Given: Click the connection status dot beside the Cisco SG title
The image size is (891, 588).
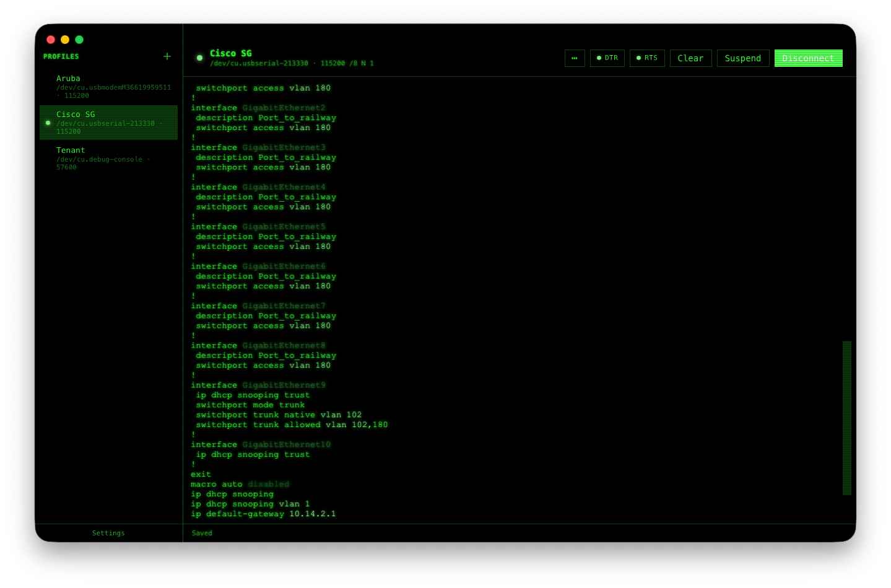Looking at the screenshot, I should tap(199, 58).
